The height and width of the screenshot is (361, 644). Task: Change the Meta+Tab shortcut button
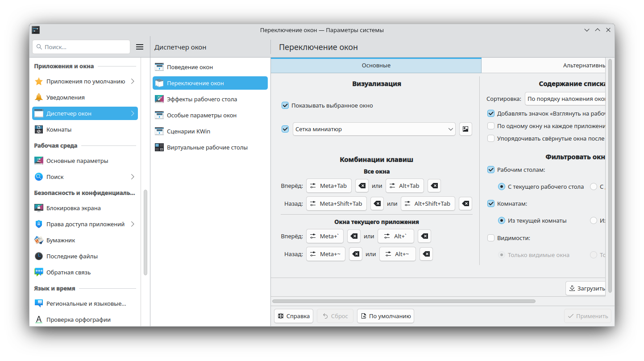329,186
